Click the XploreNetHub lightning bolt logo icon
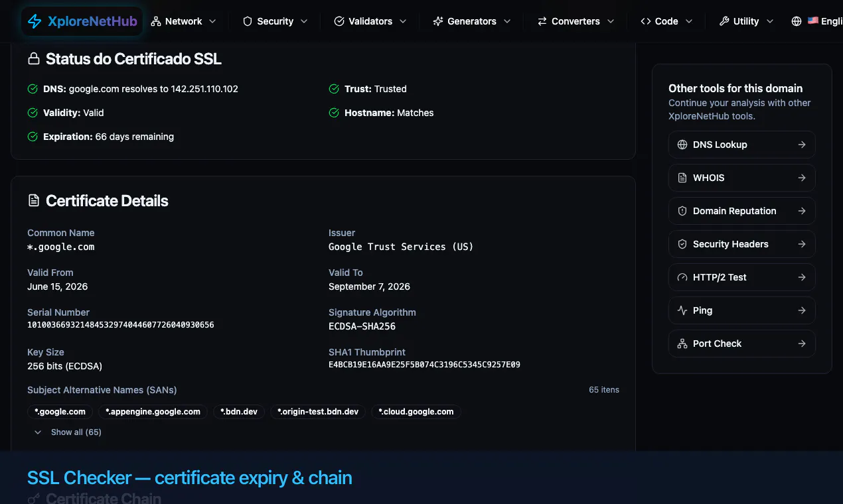 (35, 21)
